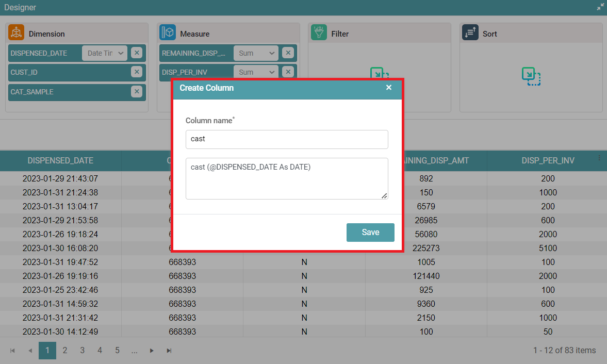Go to page 2 of results
This screenshot has height=364, width=607.
(x=65, y=351)
